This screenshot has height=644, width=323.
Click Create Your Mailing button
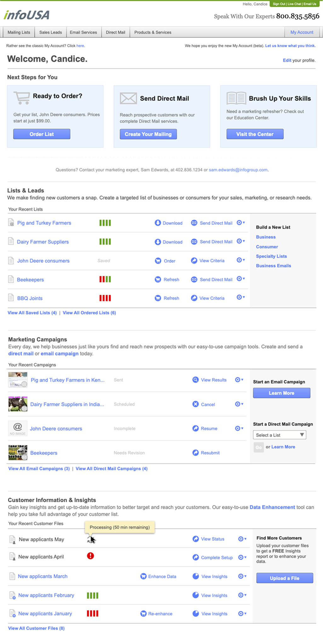148,134
